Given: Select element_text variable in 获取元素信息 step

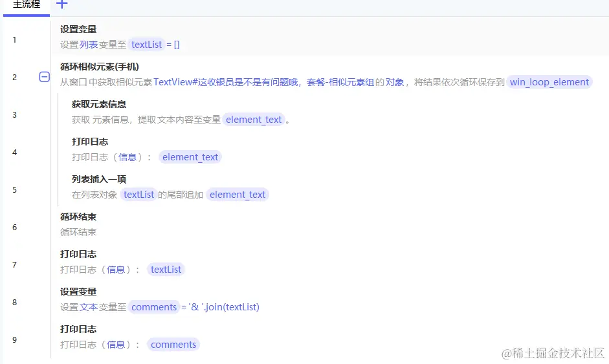Looking at the screenshot, I should [254, 120].
